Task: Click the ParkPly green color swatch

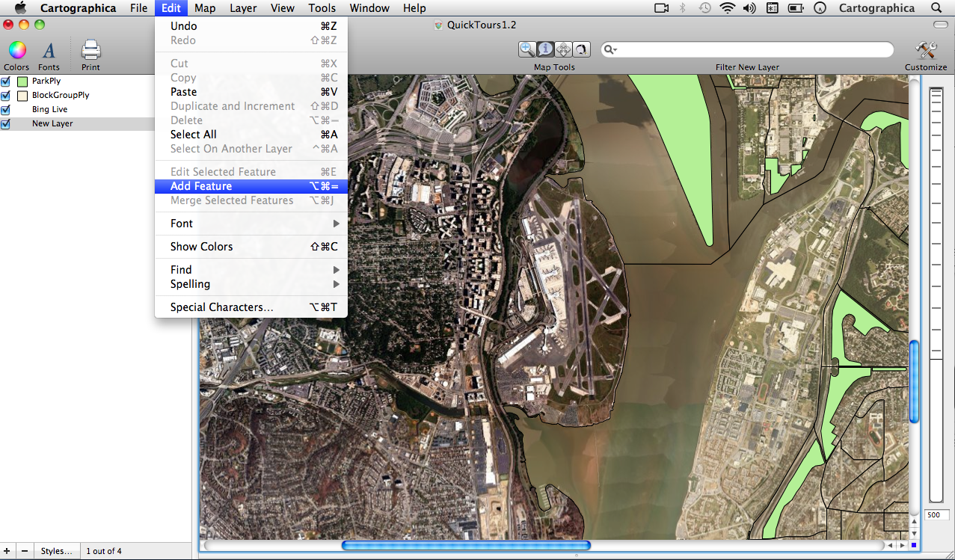Action: pyautogui.click(x=22, y=81)
